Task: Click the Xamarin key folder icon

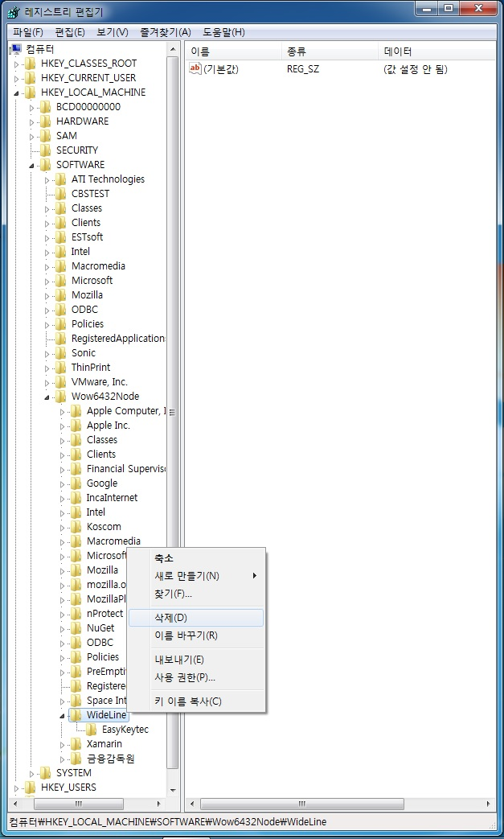Action: point(76,744)
